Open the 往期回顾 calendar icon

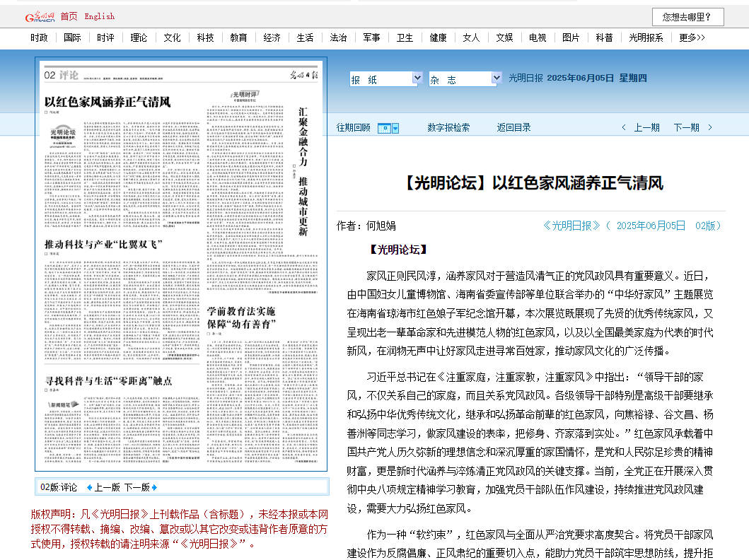(388, 128)
